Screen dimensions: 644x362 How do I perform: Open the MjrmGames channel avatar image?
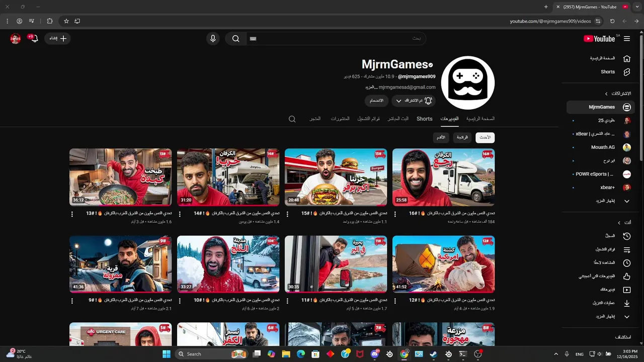pos(468,83)
